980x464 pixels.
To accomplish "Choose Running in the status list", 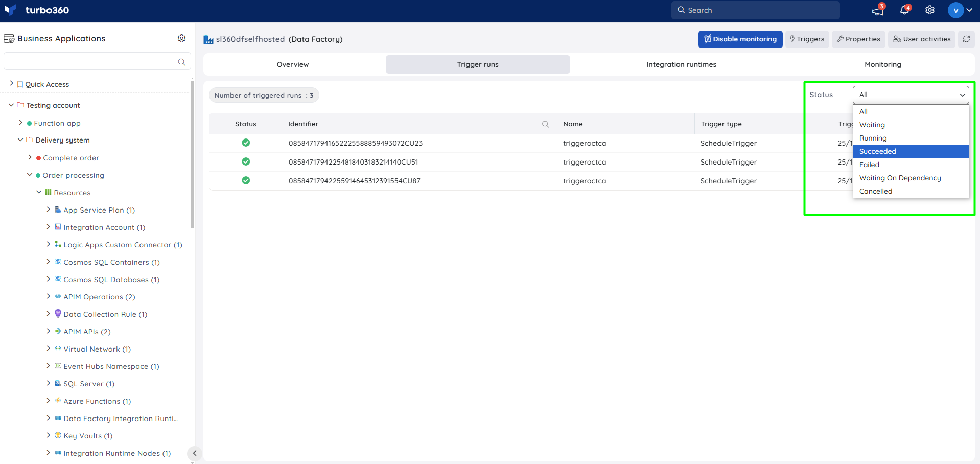I will coord(911,138).
